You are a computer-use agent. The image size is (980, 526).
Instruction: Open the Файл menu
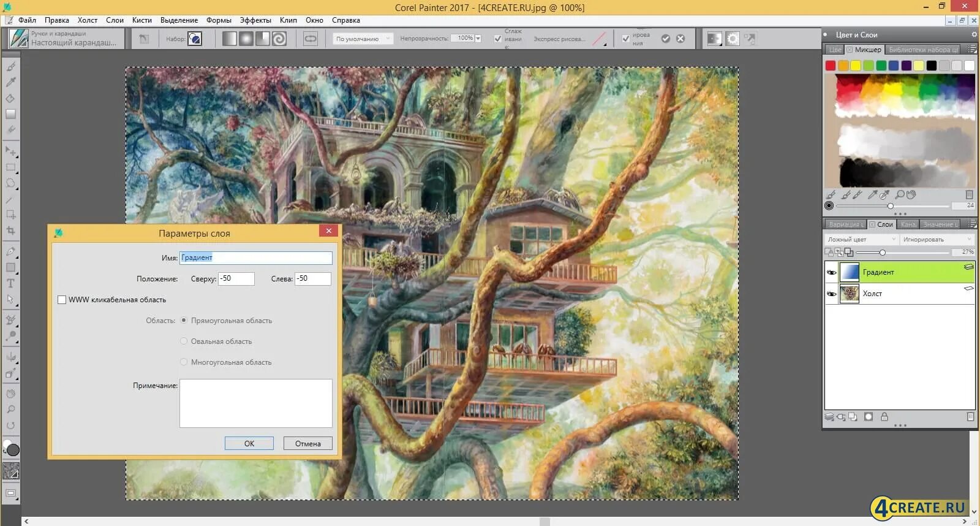(27, 20)
